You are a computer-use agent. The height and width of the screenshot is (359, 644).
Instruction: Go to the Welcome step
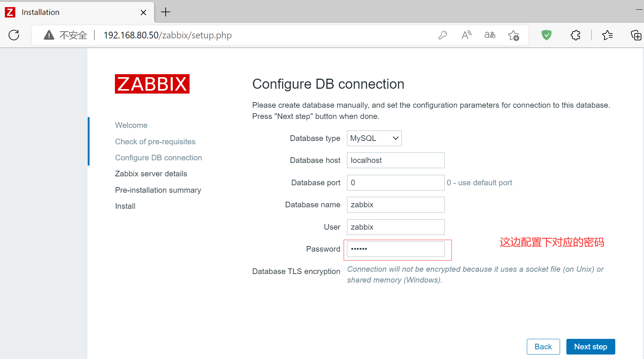pos(131,125)
